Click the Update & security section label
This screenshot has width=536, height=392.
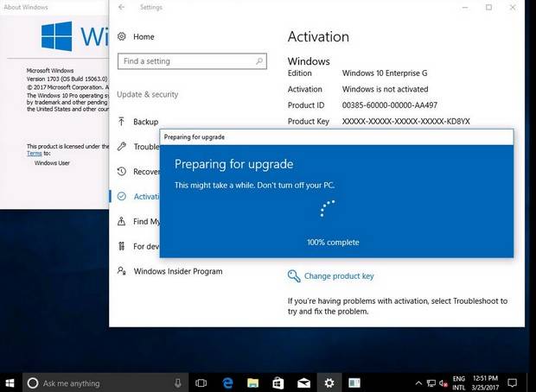click(x=147, y=94)
